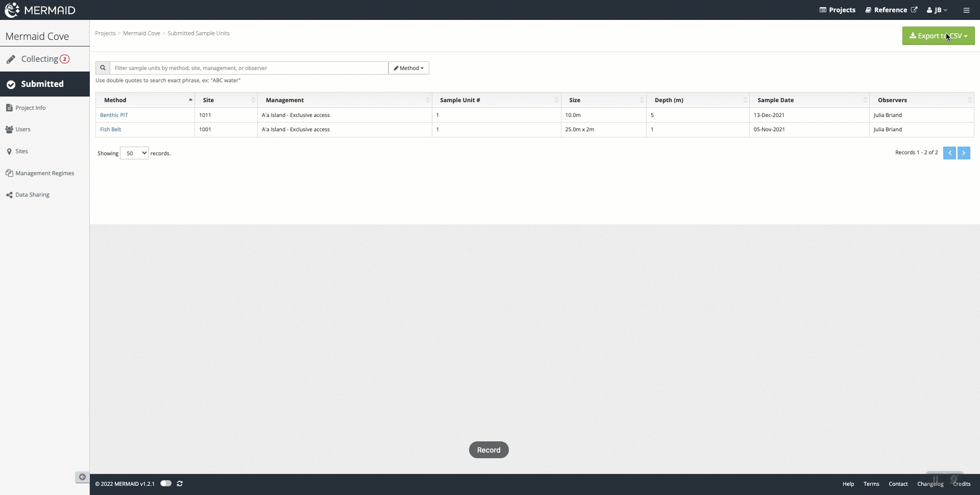Open the Export to CSV dropdown

pos(938,36)
